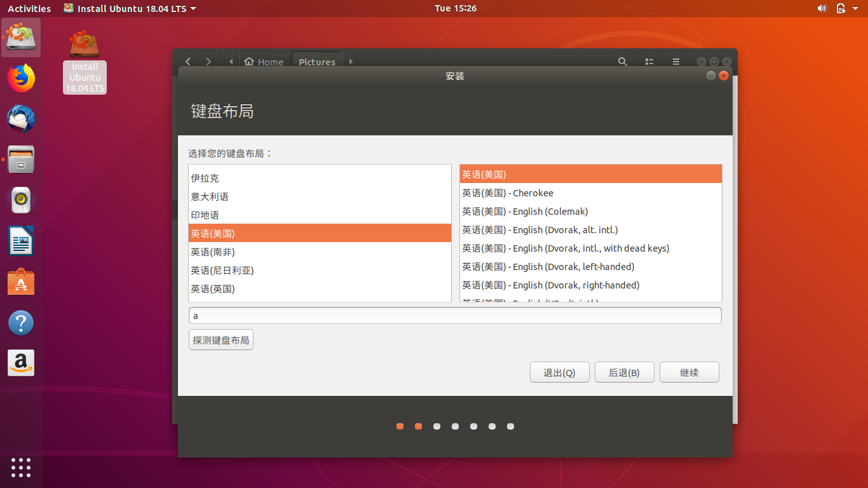The height and width of the screenshot is (488, 868).
Task: Open the clock Tue 15:26 calendar
Action: pos(456,8)
